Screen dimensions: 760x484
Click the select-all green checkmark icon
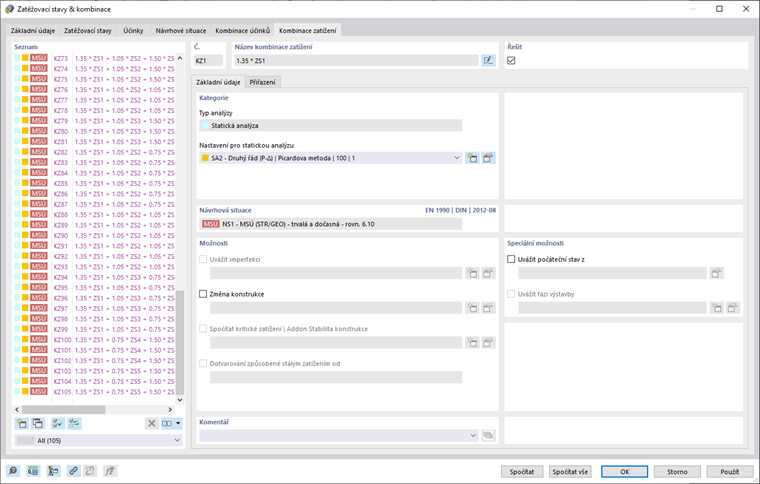[58, 423]
